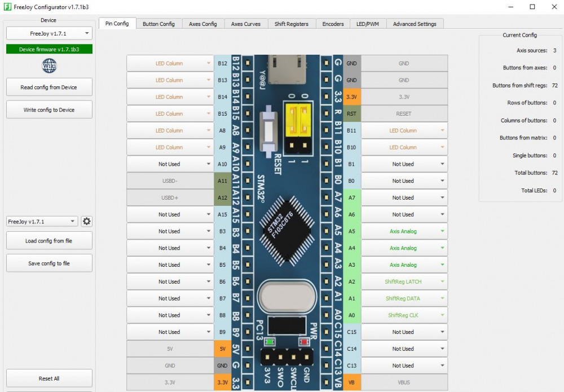This screenshot has width=564, height=392.
Task: Expand the Device FreeJoy v1.7.1 dropdown
Action: (x=49, y=33)
